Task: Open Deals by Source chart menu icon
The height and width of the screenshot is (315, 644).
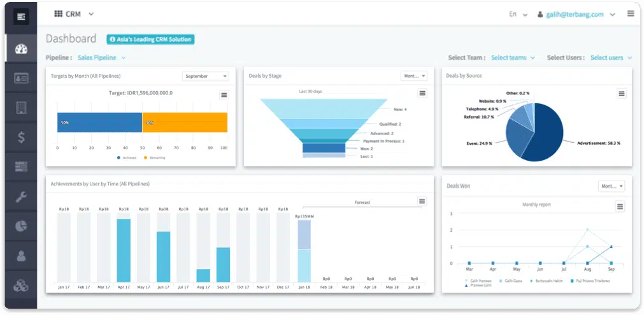Action: point(622,94)
